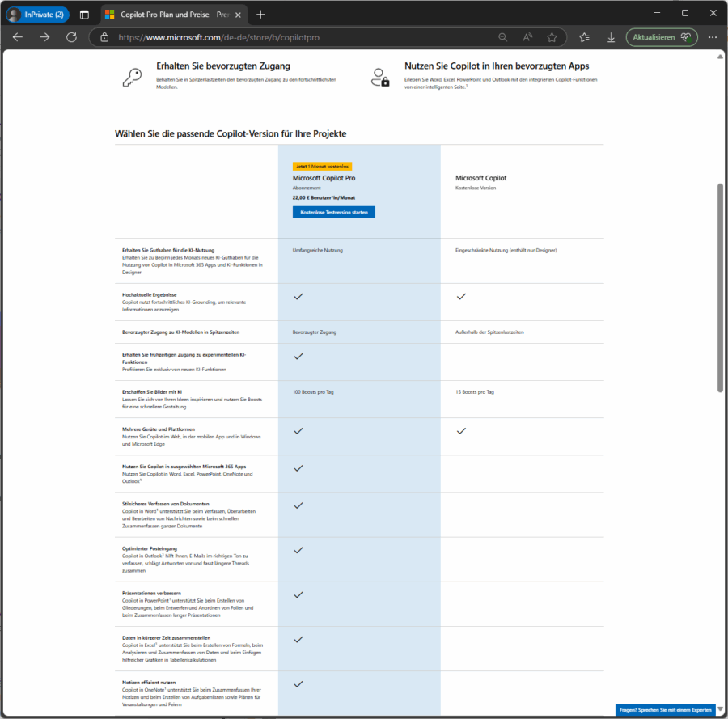728x719 pixels.
Task: Open Fragen? Sprechen Sie mit einem Experten chat
Action: click(x=666, y=710)
